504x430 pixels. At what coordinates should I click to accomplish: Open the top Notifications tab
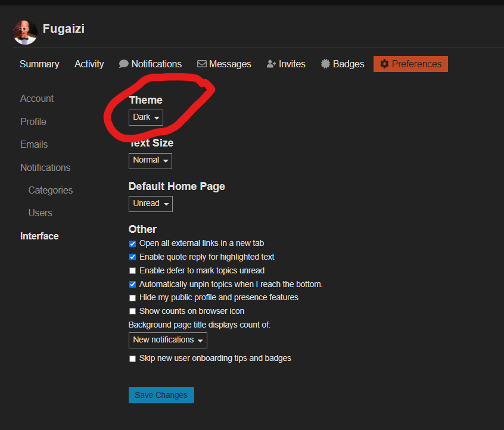pos(151,64)
